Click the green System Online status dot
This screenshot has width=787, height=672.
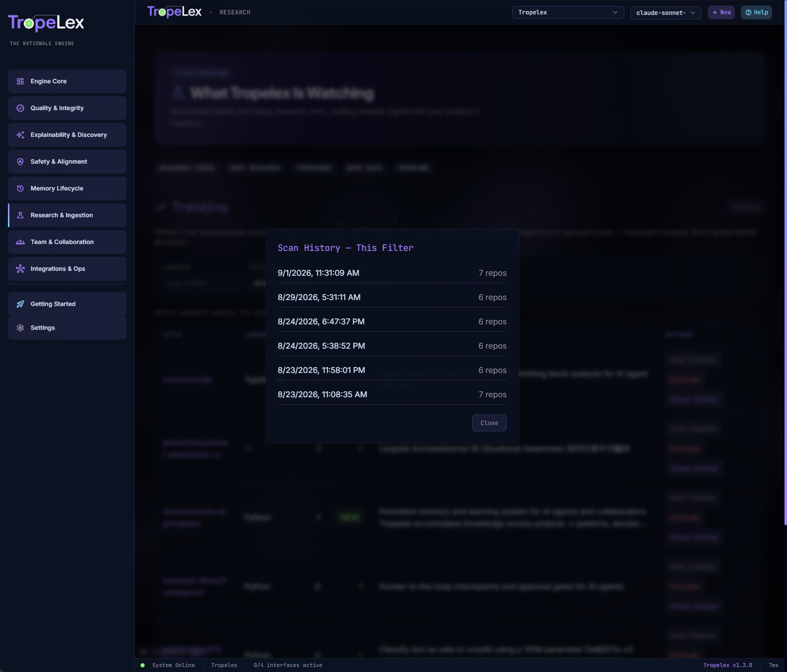click(143, 666)
